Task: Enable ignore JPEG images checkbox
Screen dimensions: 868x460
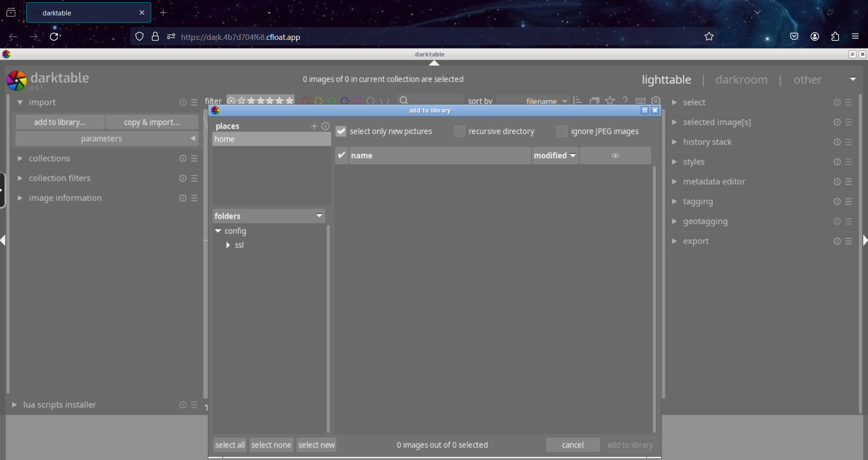Action: click(x=562, y=131)
